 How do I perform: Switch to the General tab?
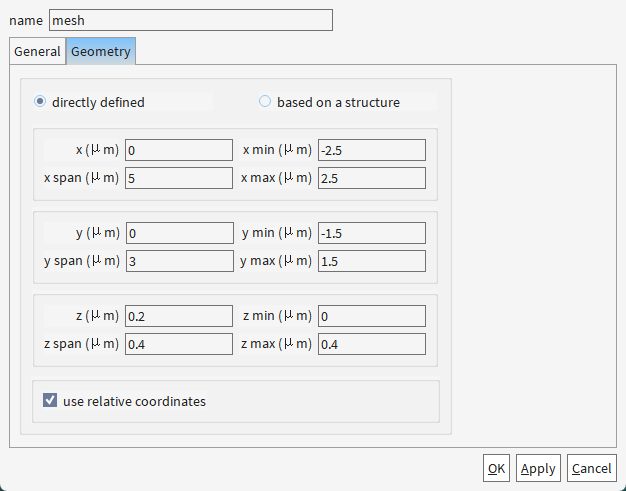click(x=38, y=51)
